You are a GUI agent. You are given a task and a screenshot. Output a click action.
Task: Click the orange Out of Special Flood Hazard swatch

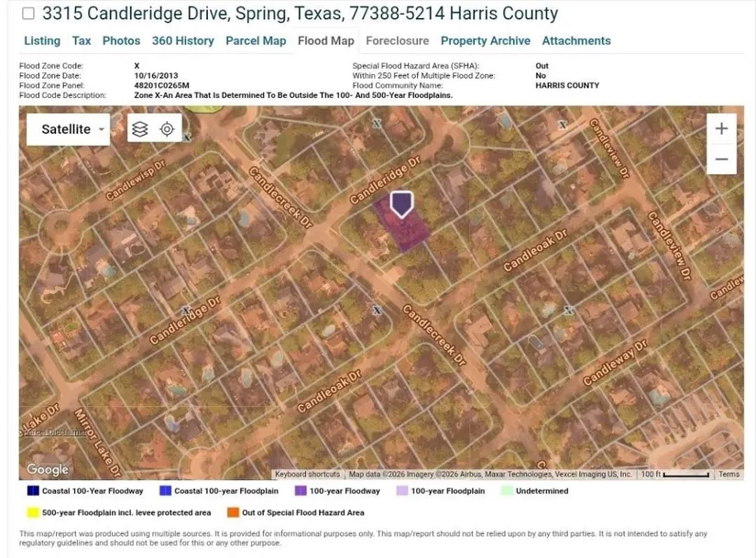pos(234,513)
